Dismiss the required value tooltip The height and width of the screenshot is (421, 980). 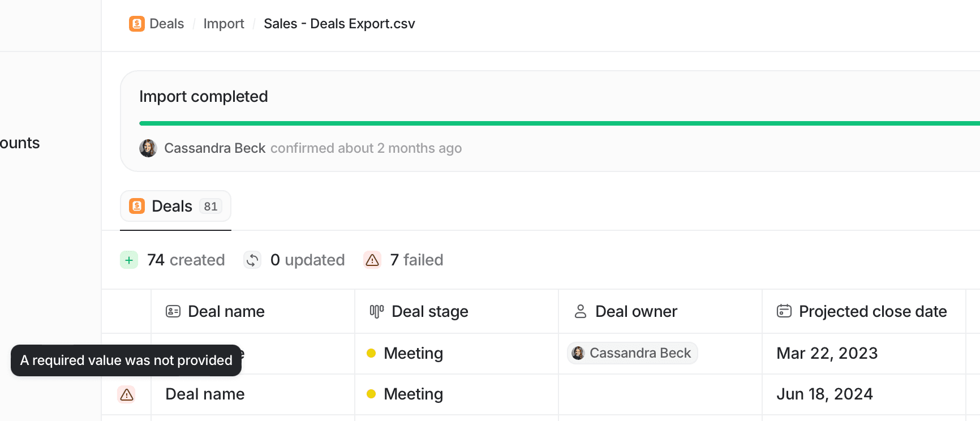tap(126, 360)
